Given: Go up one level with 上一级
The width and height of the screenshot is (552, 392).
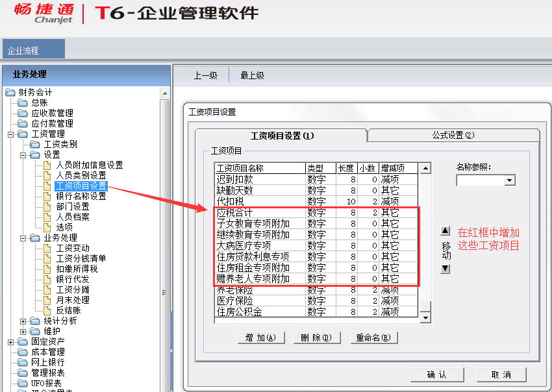Looking at the screenshot, I should tap(206, 75).
